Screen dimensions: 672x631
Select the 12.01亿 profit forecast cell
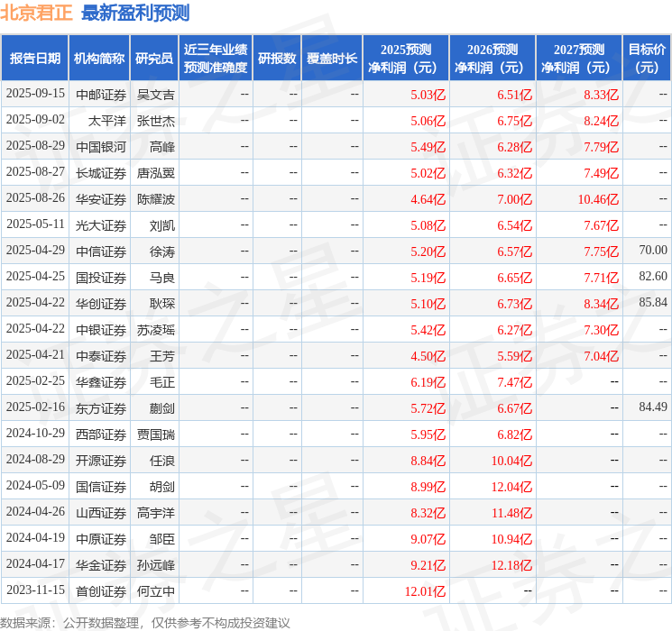(428, 591)
